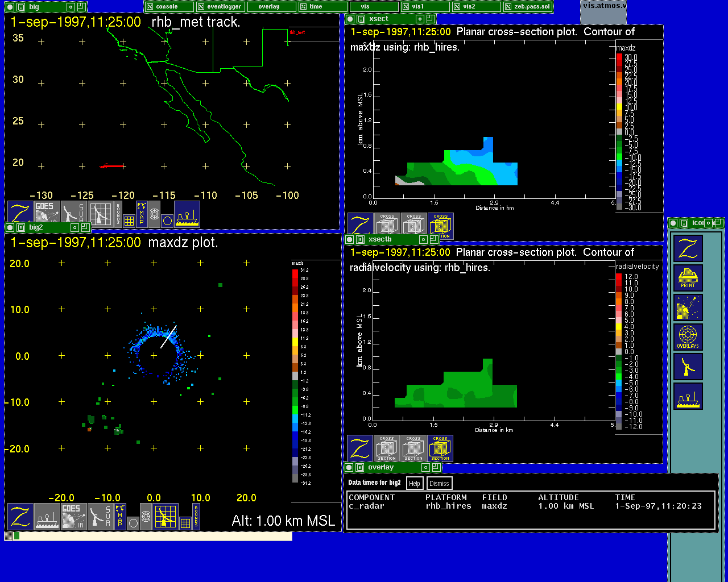This screenshot has width=728, height=582.
Task: Click the highlighted ship icon in the big window toolbar
Action: pos(187,214)
